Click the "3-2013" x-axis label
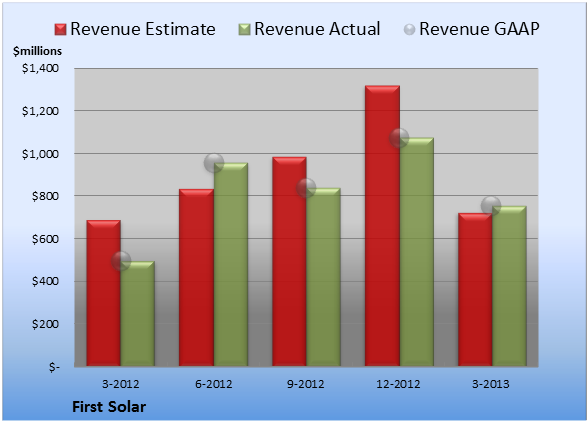588x422 pixels. 491,384
